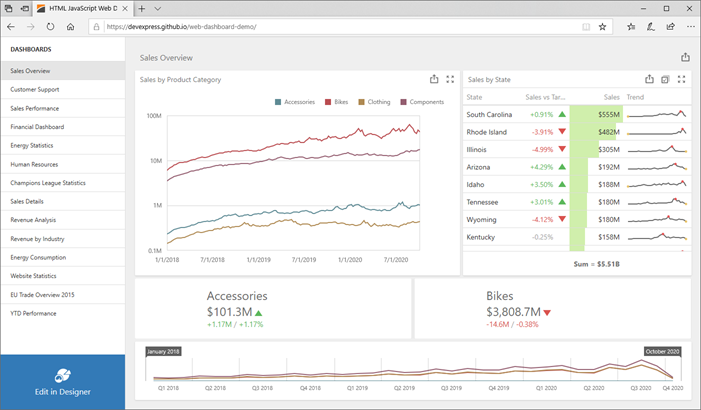Maximize the Sales by Product Category panel
The image size is (701, 410).
450,79
